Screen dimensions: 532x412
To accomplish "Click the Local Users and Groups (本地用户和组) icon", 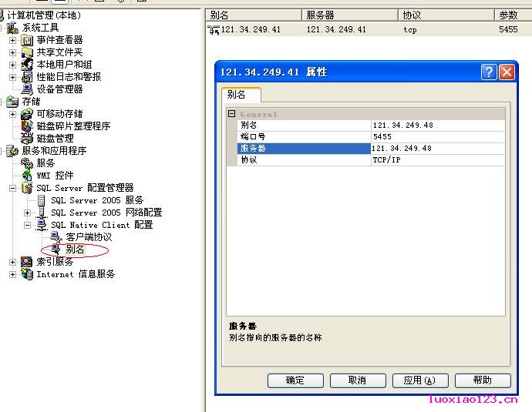I will tap(27, 65).
